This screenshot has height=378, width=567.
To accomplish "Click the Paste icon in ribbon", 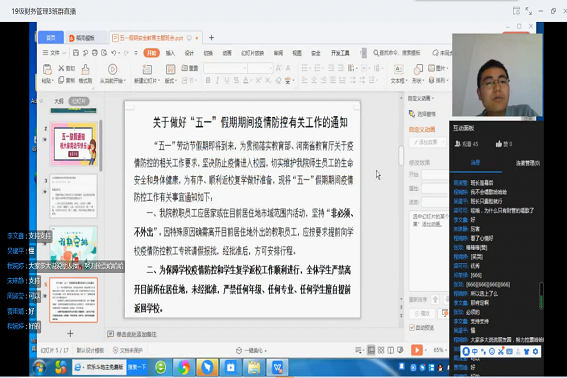I will coord(47,69).
